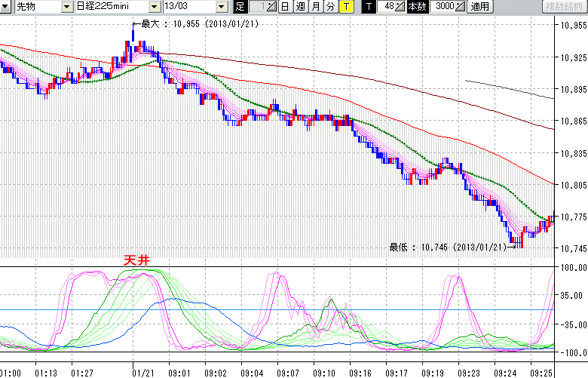Switch chart to minute 分 timeframe
This screenshot has width=588, height=378.
pos(330,7)
